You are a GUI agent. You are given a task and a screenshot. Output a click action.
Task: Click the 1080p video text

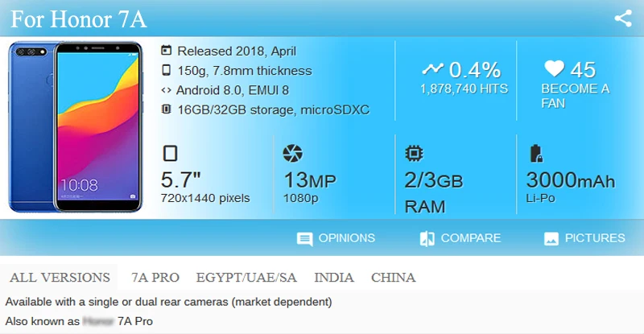pyautogui.click(x=300, y=198)
